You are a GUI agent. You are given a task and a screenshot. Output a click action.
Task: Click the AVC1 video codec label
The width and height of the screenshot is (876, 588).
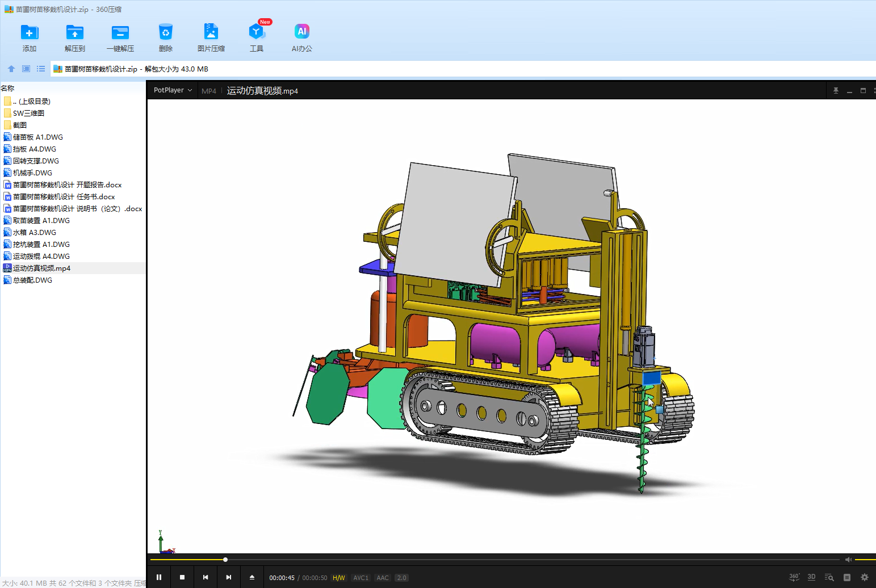click(x=361, y=578)
